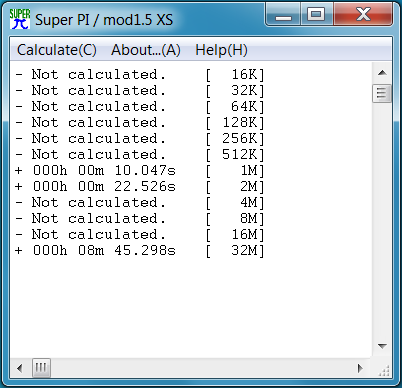Open the Calculate(C) menu
The height and width of the screenshot is (388, 402).
[x=57, y=50]
